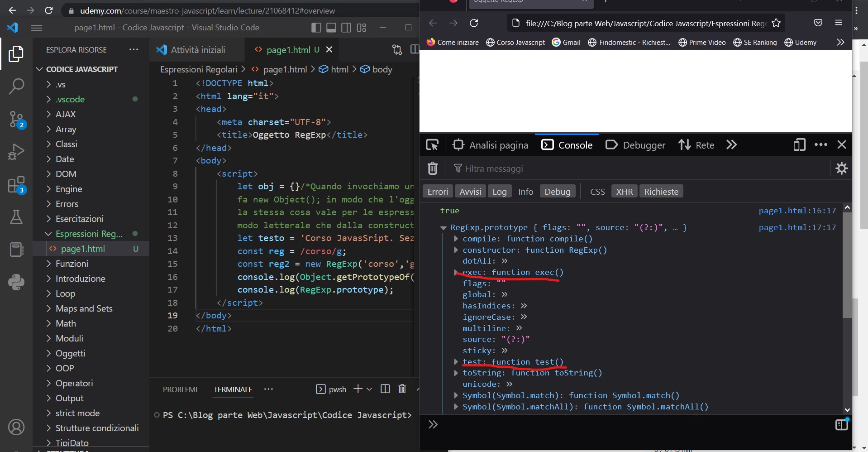Expand the Array folder
Image resolution: width=868 pixels, height=452 pixels.
point(66,129)
